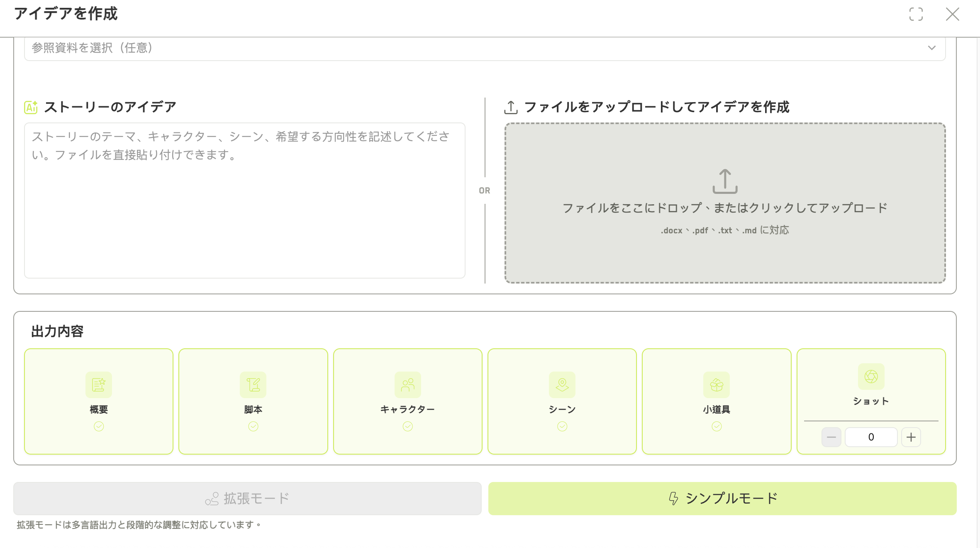Click the person icon in 拡張モード button
This screenshot has height=548, width=980.
212,499
